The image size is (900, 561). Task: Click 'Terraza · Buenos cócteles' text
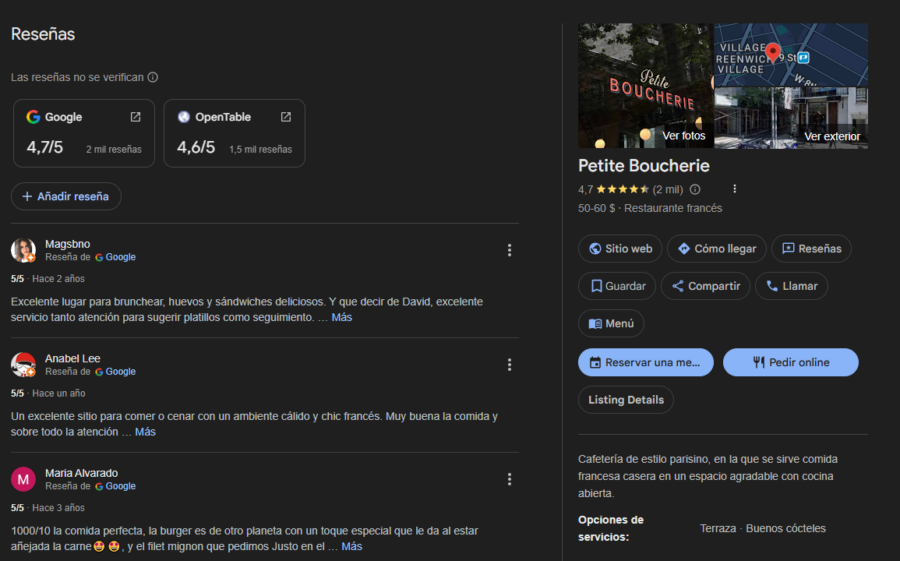click(x=763, y=528)
